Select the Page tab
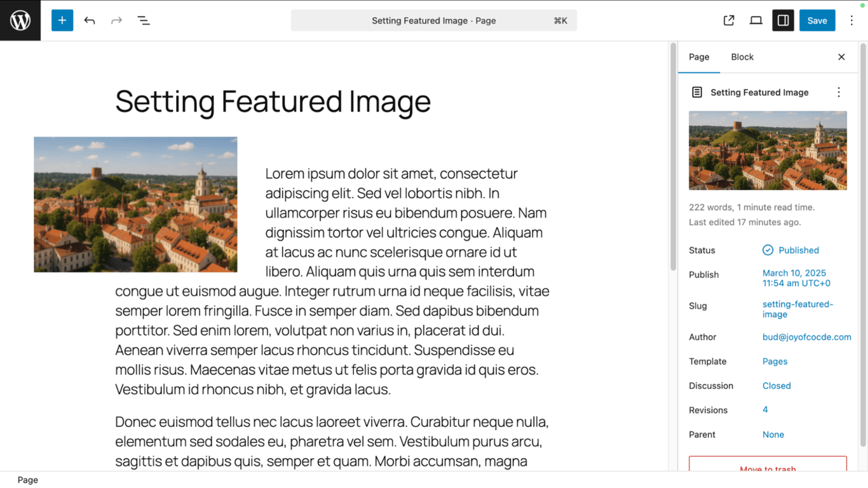Screen dimensions: 868x488 pos(699,57)
